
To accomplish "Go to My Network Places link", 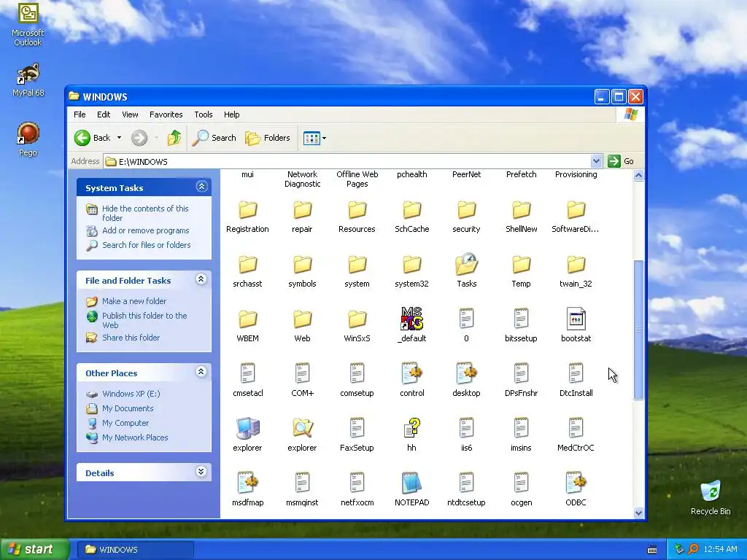I will 135,437.
